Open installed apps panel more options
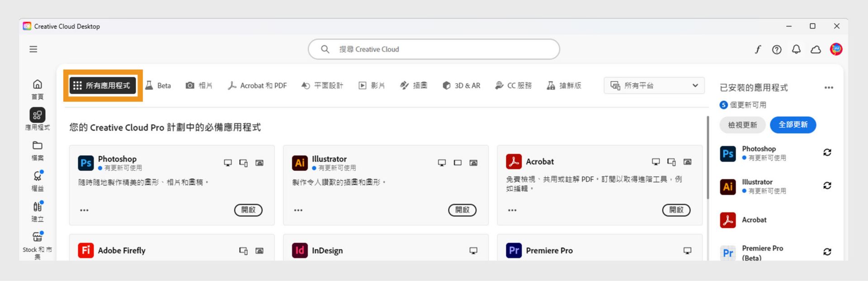 click(x=829, y=88)
